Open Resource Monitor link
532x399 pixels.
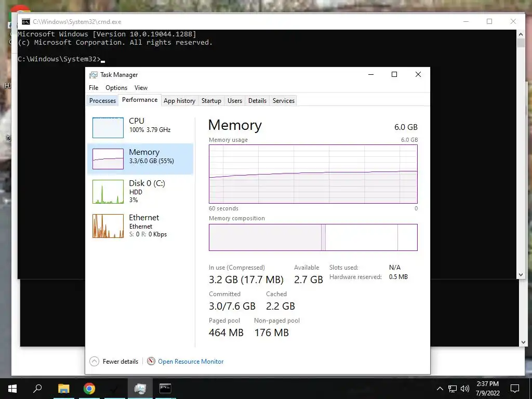point(191,362)
